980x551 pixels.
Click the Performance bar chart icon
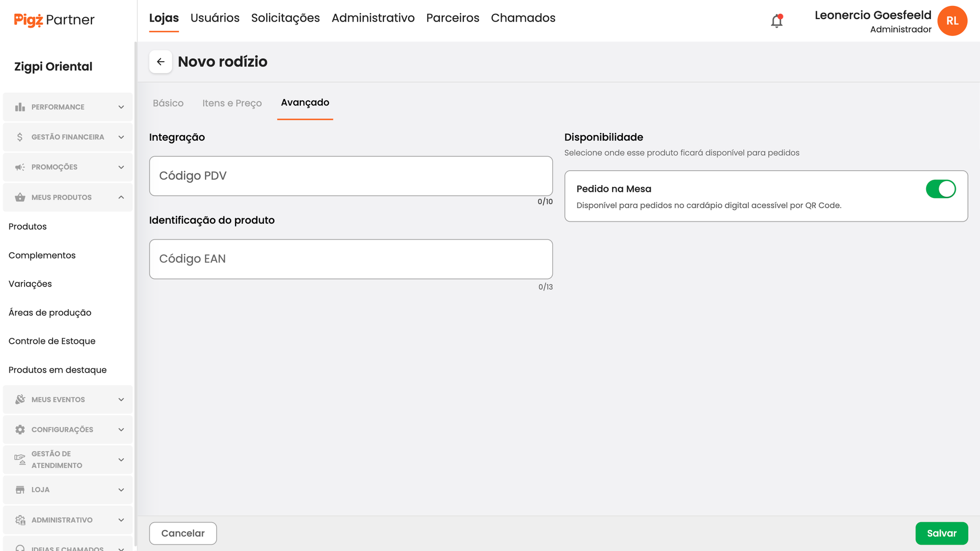point(20,107)
